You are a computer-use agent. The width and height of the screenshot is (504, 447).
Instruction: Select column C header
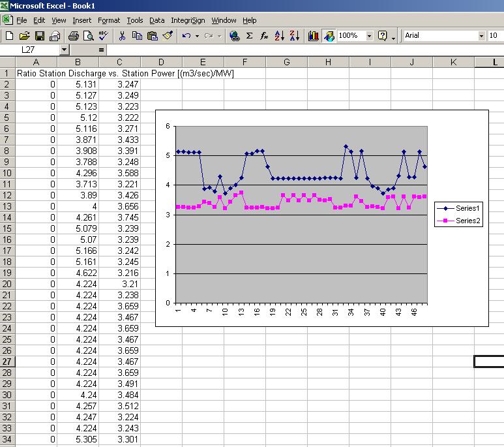[119, 62]
